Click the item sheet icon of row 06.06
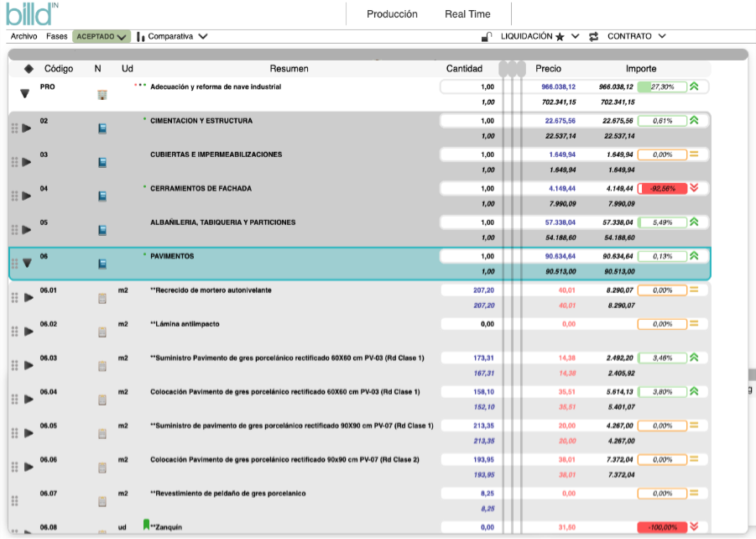Image resolution: width=756 pixels, height=539 pixels. pos(102,467)
